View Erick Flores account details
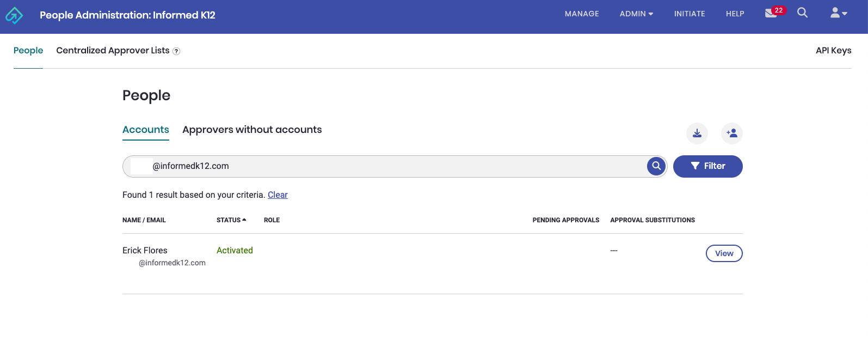 click(724, 253)
